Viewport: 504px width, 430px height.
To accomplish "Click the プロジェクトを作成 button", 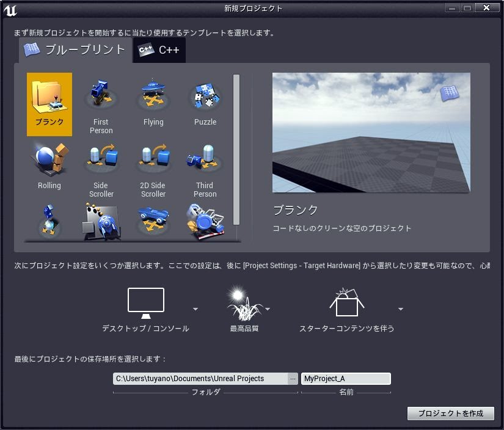I will (450, 414).
